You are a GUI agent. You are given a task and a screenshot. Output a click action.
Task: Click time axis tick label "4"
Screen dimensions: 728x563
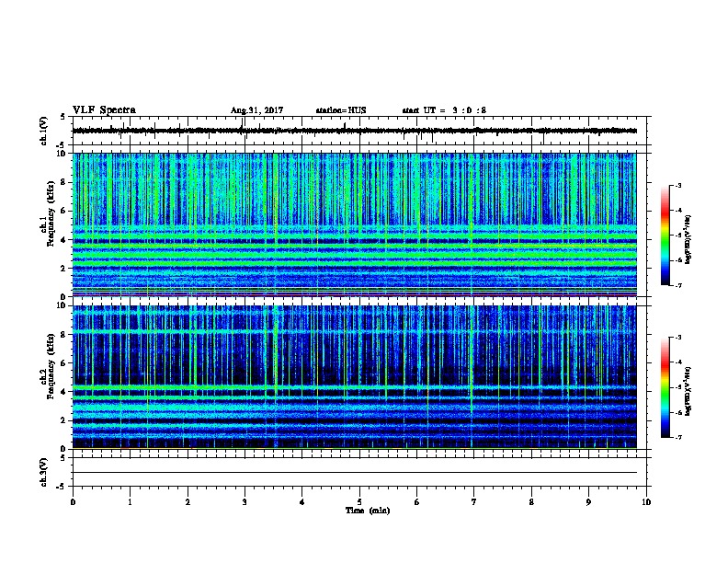[301, 502]
